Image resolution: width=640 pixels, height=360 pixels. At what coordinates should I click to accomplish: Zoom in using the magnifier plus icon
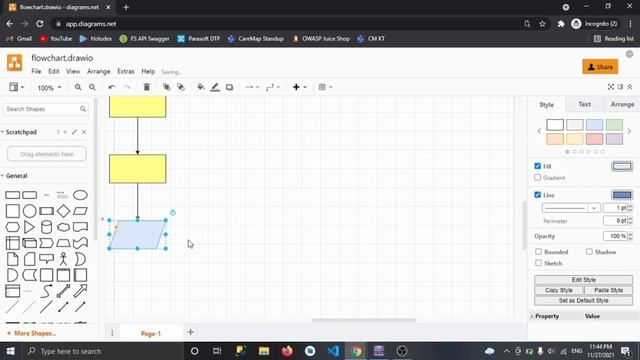pyautogui.click(x=78, y=87)
